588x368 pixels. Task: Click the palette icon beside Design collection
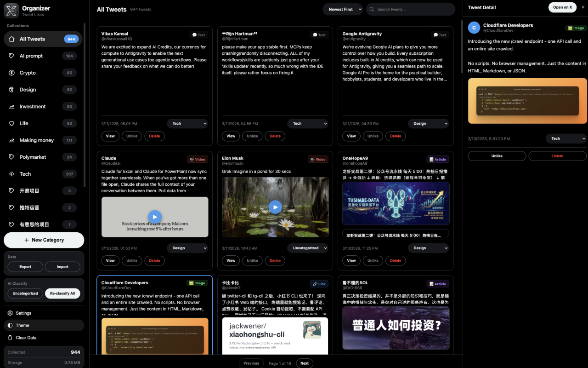pos(11,90)
